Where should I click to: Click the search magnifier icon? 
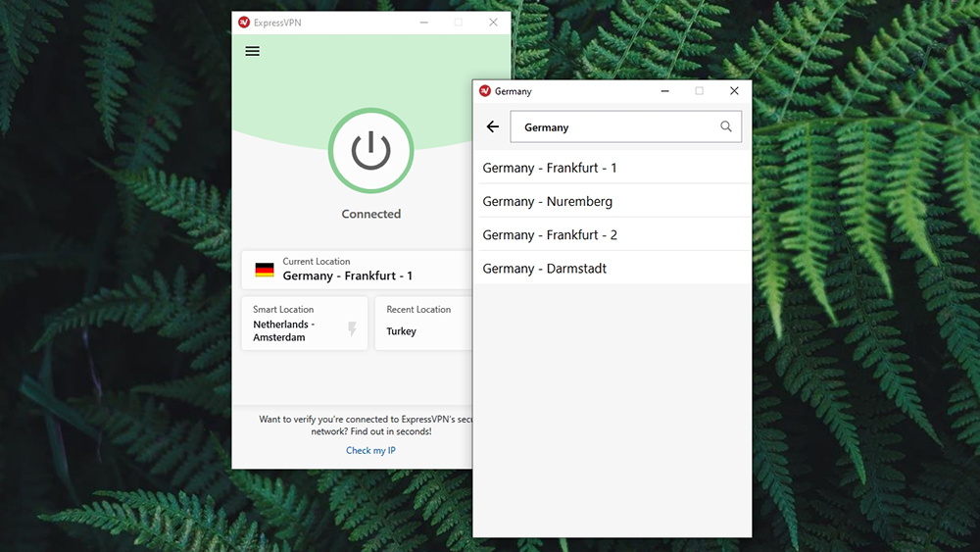tap(725, 126)
